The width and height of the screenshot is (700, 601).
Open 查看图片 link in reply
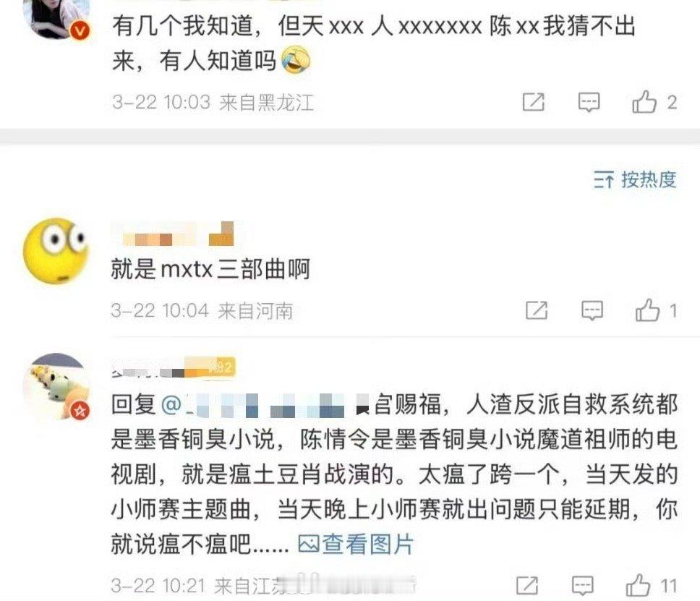[x=355, y=543]
